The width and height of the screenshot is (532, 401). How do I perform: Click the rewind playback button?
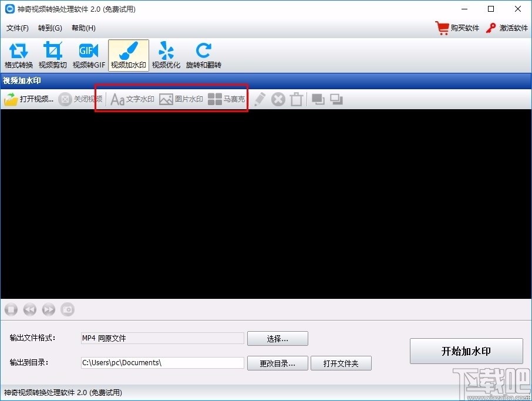pos(30,309)
